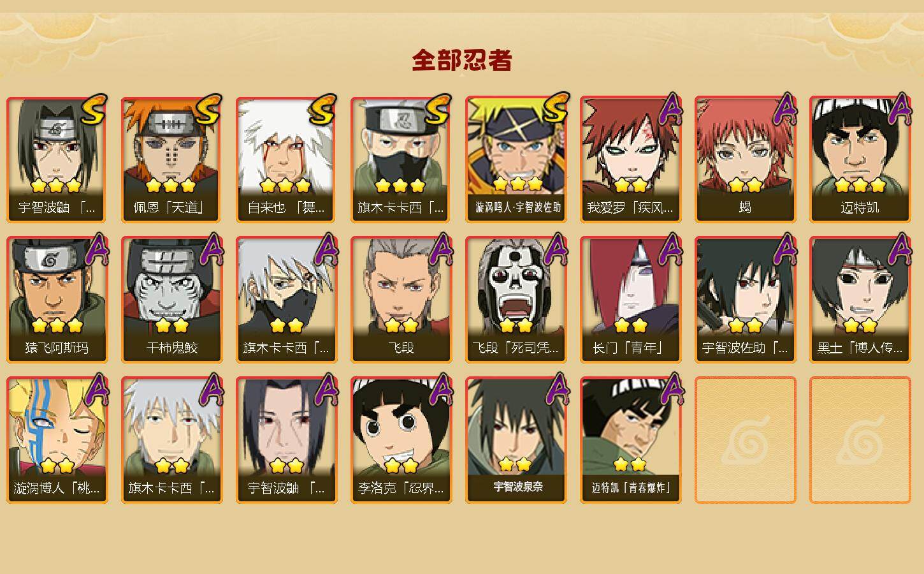
Task: Click the first empty ninja slot
Action: pos(745,440)
